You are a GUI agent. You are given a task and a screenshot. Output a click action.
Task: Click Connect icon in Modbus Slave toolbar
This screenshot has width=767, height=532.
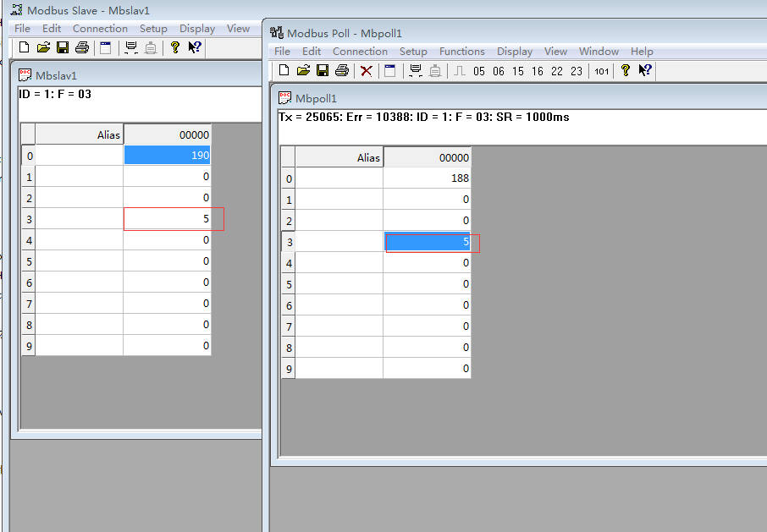[x=131, y=47]
